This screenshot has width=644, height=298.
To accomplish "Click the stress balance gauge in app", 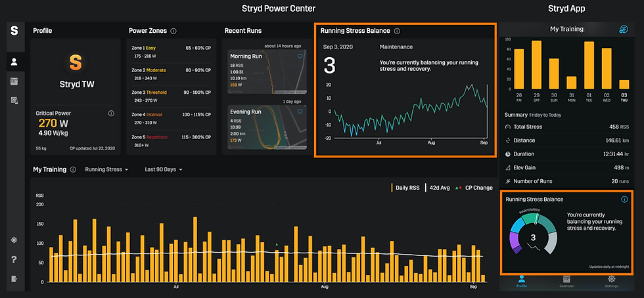I will pos(533,232).
